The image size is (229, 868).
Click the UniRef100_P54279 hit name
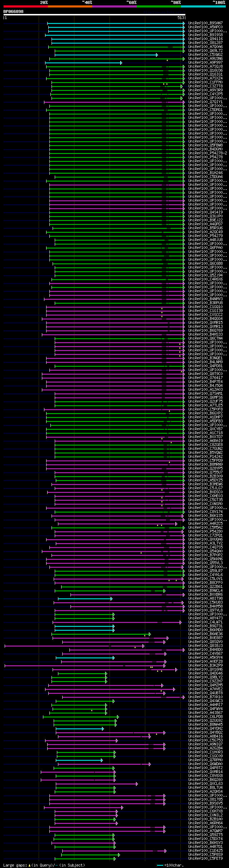[x=205, y=236]
